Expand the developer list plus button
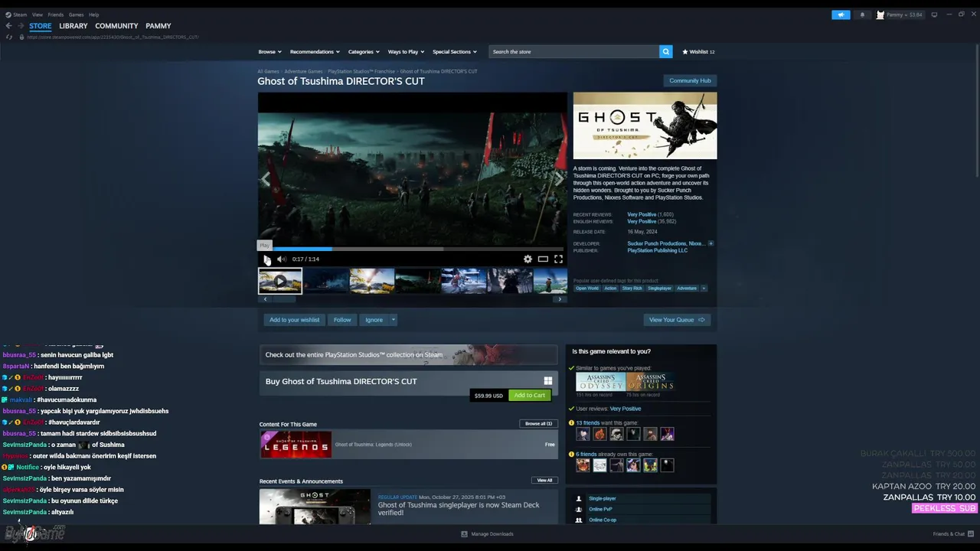This screenshot has width=980, height=551. pyautogui.click(x=710, y=243)
